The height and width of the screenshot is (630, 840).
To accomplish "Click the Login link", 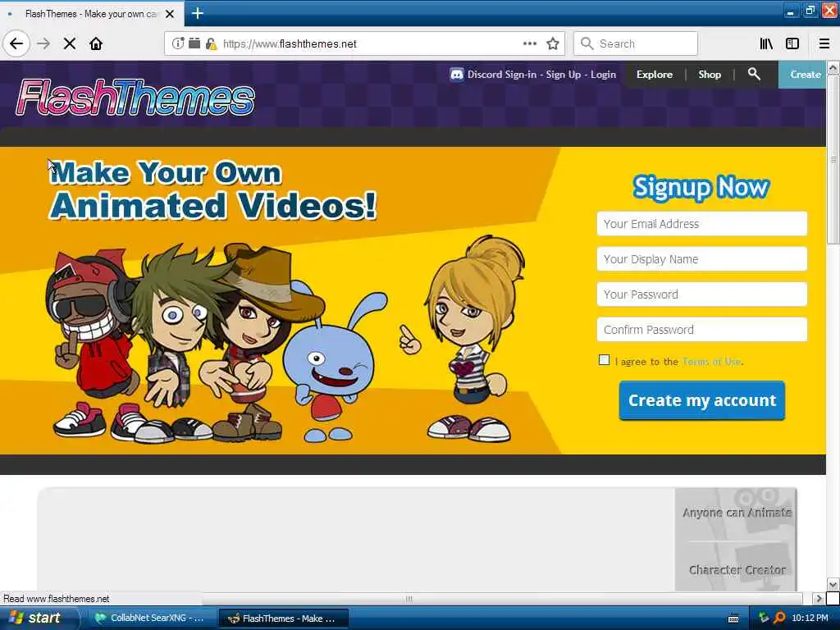I will [603, 75].
